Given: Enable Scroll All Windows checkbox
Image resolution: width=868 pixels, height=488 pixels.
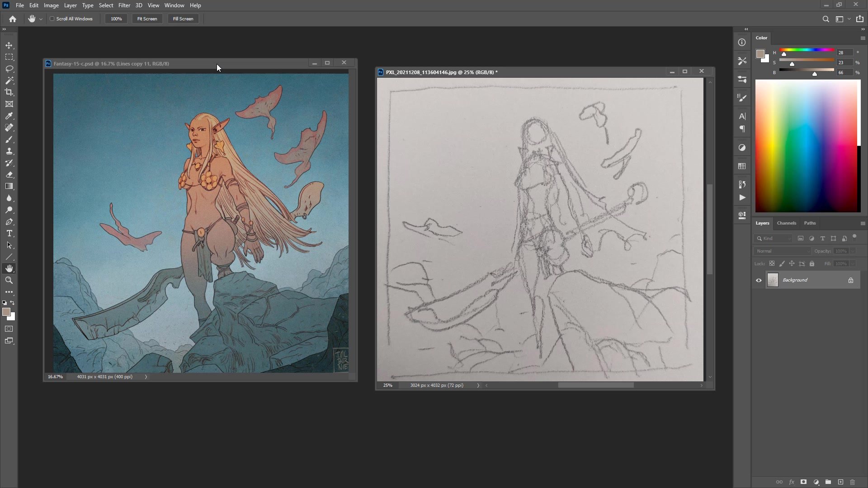Looking at the screenshot, I should 52,19.
